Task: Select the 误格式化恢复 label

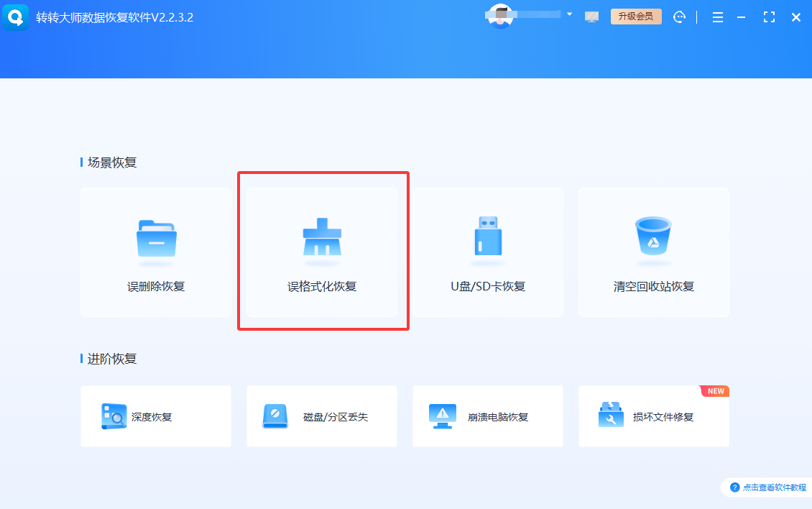Action: (322, 286)
